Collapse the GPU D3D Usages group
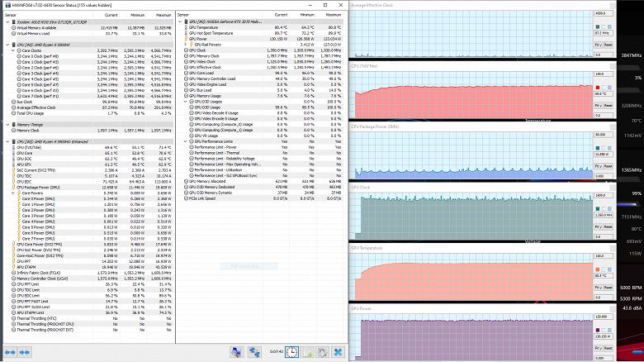The image size is (644, 362). pyautogui.click(x=186, y=102)
